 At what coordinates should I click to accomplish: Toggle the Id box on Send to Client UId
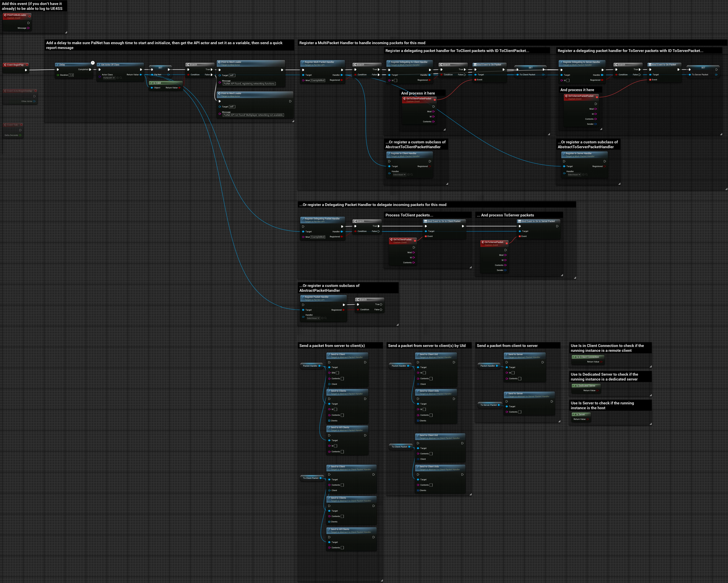click(424, 373)
